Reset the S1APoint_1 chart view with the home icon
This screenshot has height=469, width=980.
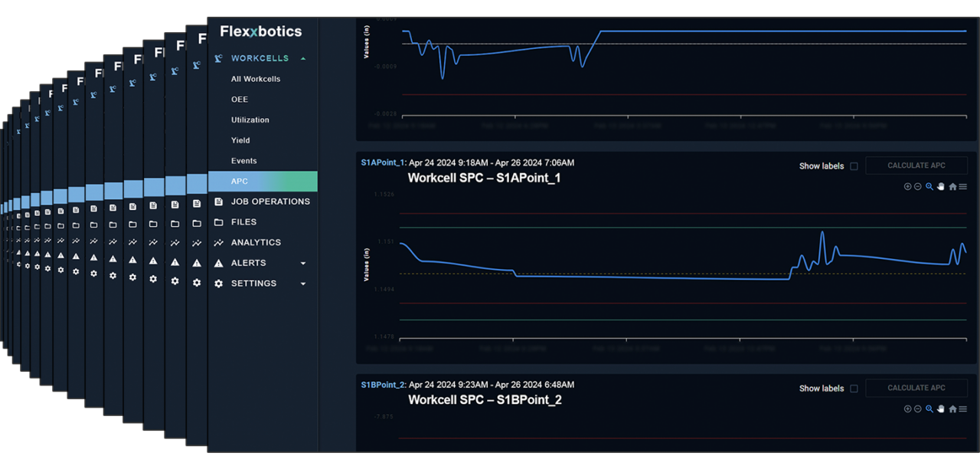(x=952, y=186)
